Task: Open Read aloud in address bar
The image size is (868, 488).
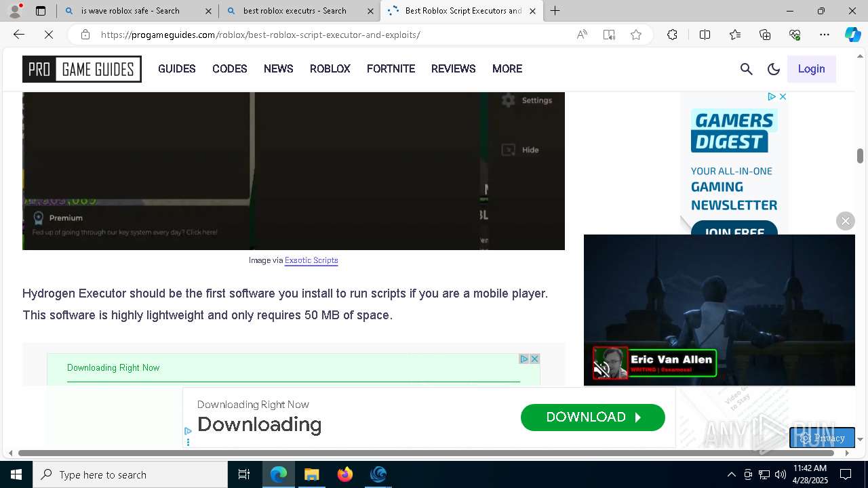Action: (x=582, y=35)
